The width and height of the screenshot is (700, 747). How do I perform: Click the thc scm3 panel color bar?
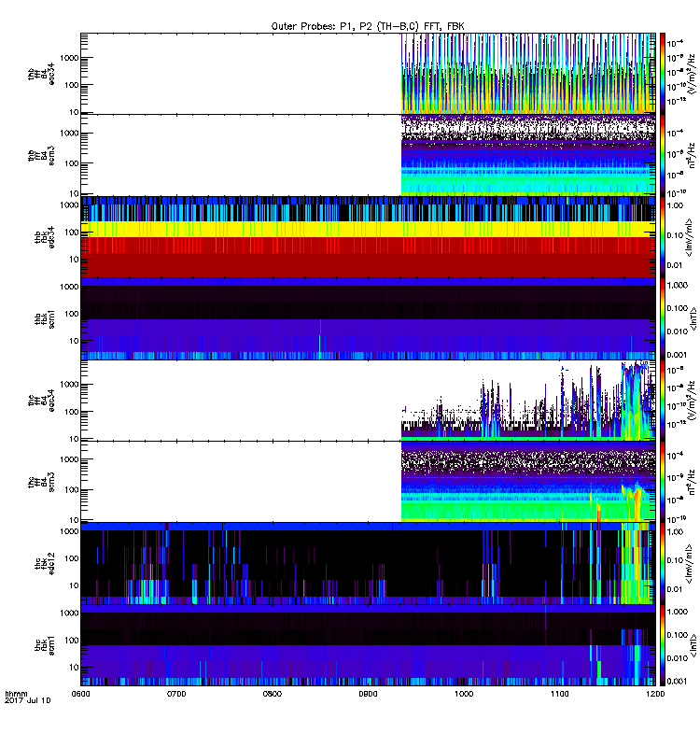(x=663, y=482)
